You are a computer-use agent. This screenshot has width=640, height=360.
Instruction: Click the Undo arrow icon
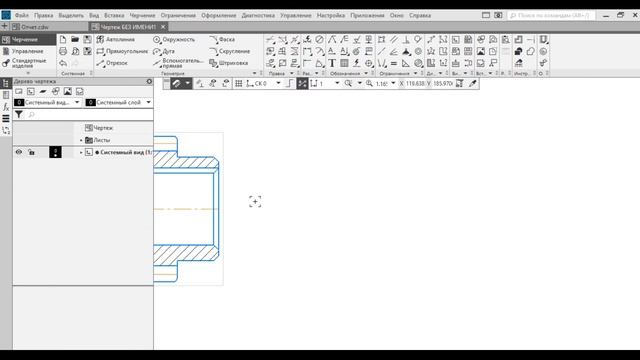[63, 63]
